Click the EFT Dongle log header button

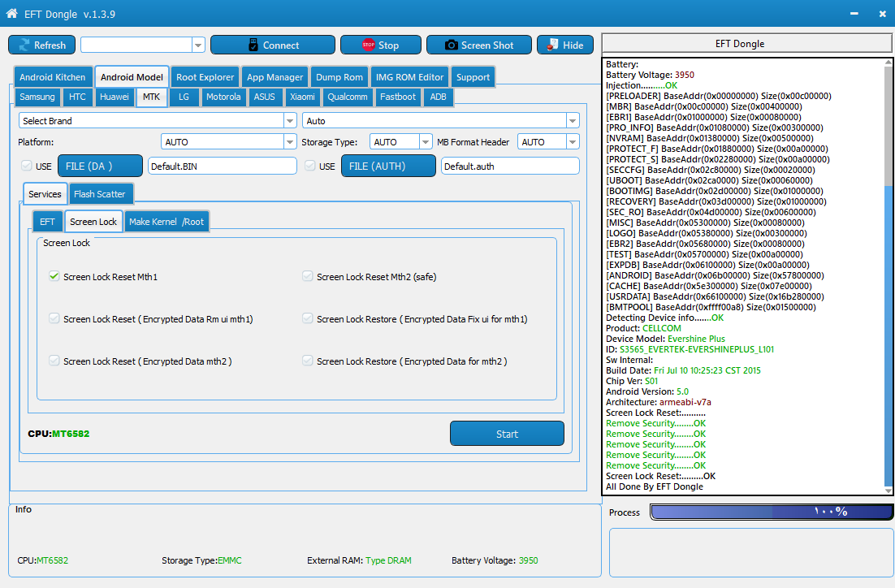(746, 43)
